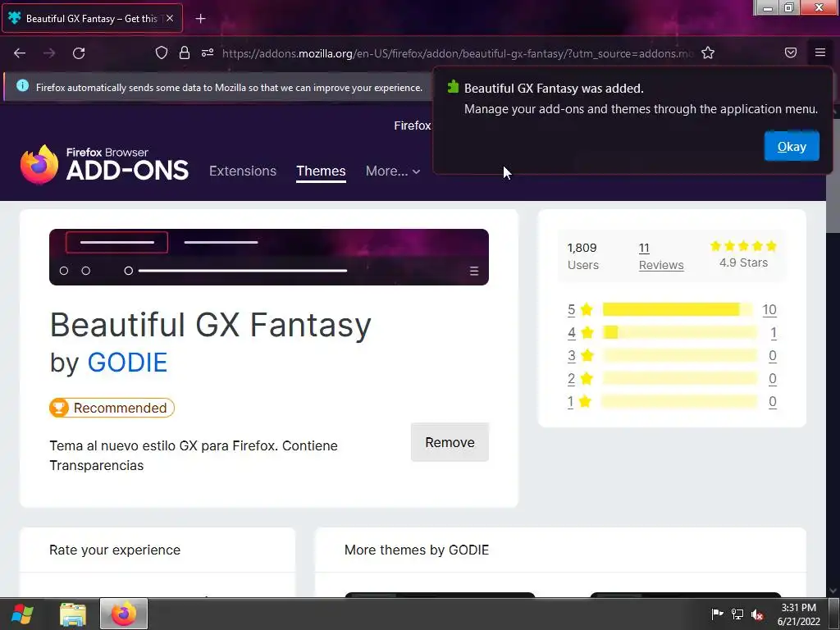The height and width of the screenshot is (630, 840).
Task: Click the info icon in data notice bar
Action: click(x=22, y=85)
